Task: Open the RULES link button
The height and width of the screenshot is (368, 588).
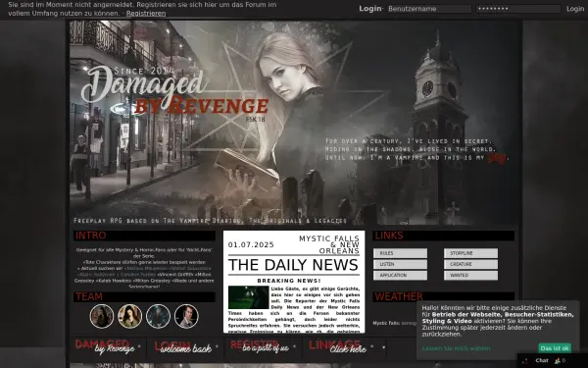Action: coord(400,253)
